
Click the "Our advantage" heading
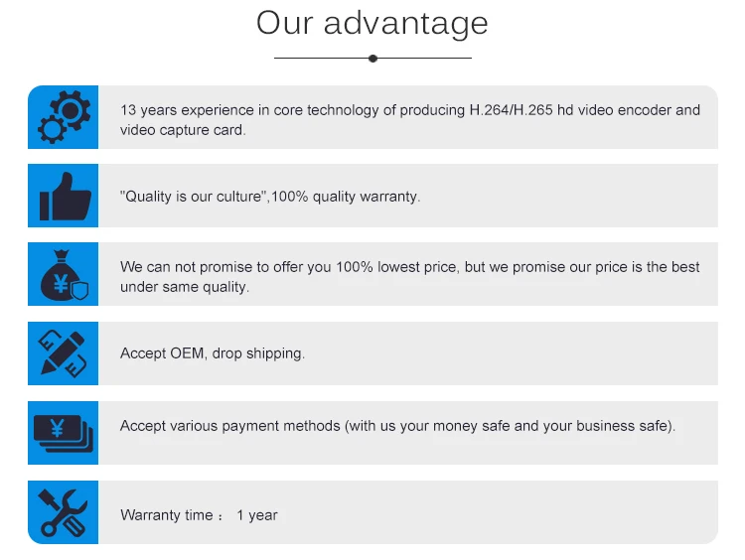372,22
